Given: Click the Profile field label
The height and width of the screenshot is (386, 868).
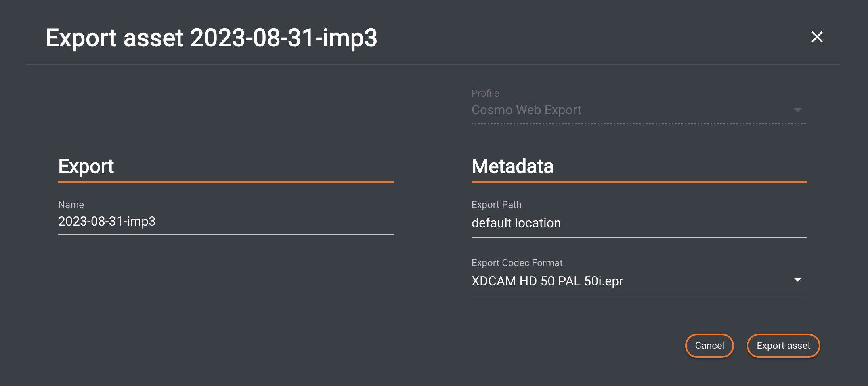Looking at the screenshot, I should (x=485, y=93).
